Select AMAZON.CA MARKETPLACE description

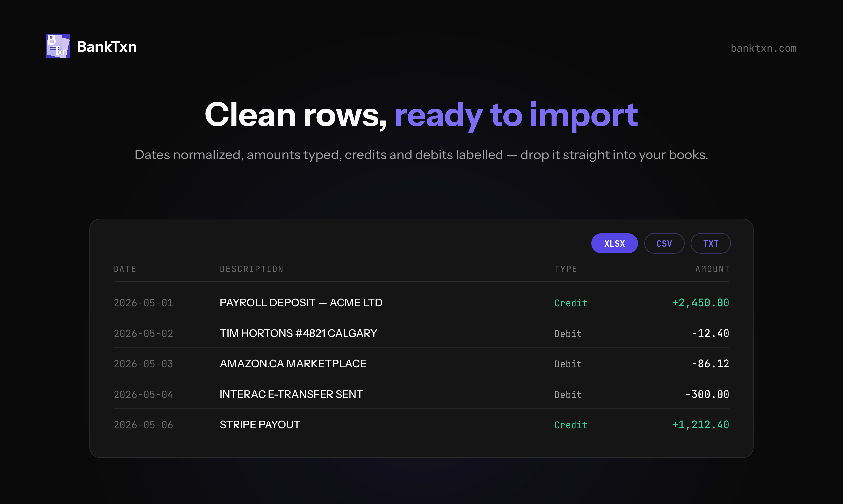(293, 364)
